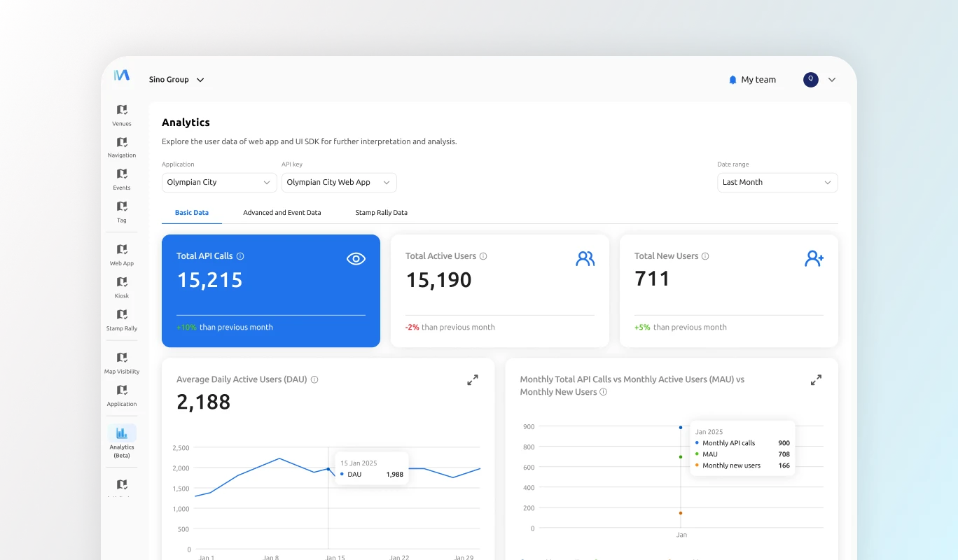Click the -2% than previous month text

tap(450, 327)
